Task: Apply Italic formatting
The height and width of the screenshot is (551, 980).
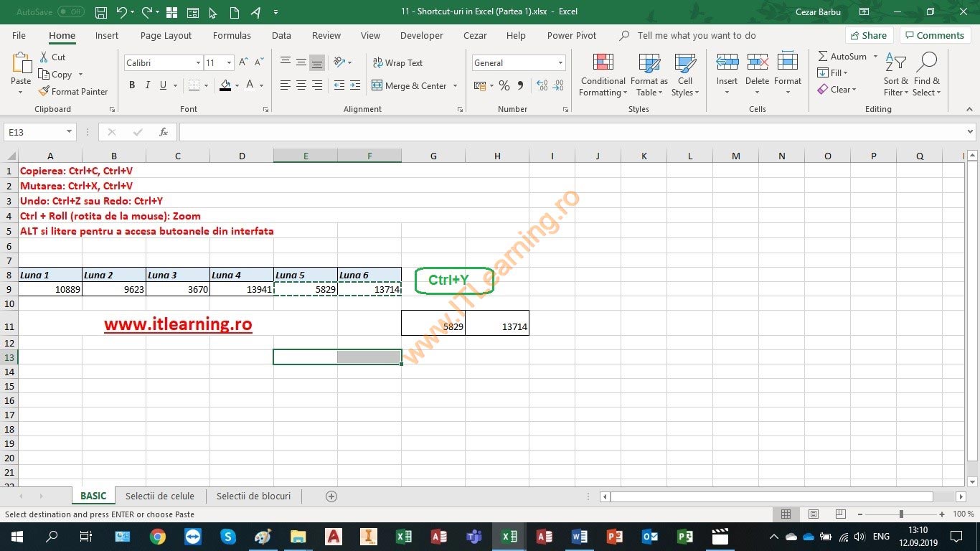Action: tap(148, 85)
